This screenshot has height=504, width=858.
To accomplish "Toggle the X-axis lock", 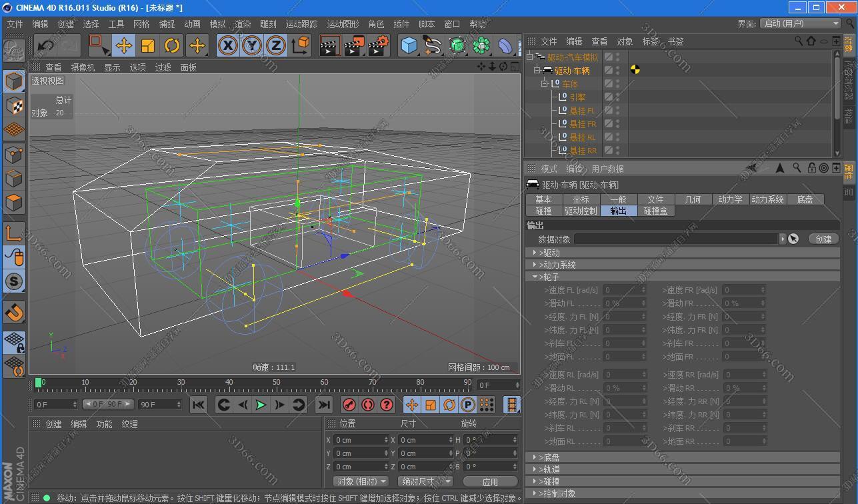I will pos(227,45).
